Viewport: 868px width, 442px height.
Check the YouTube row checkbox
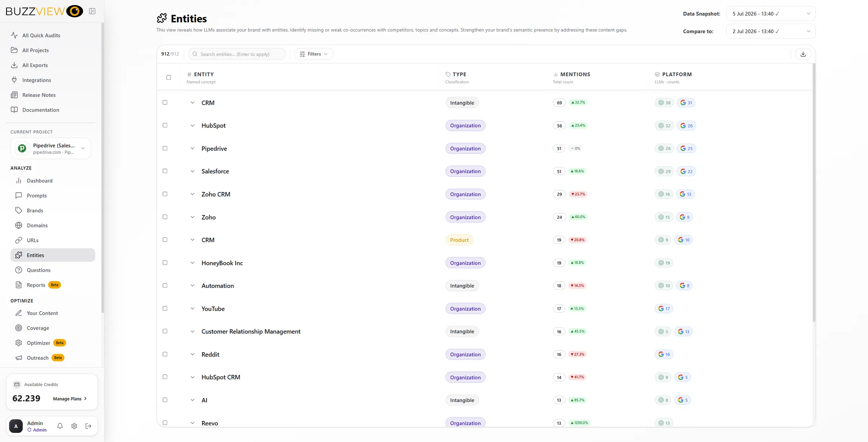click(165, 308)
